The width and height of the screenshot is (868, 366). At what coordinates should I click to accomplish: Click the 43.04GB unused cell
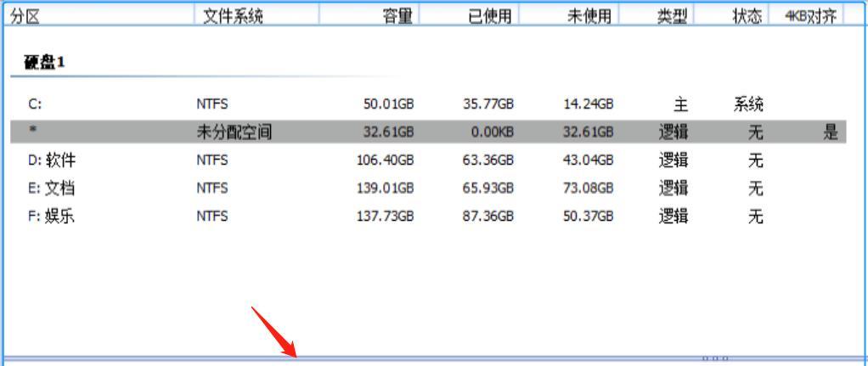click(588, 160)
